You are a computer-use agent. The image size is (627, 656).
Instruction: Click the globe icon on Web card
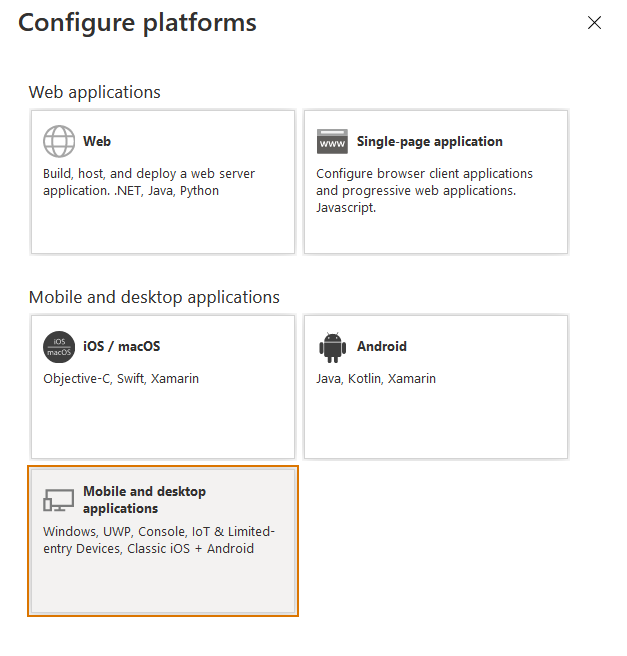pos(59,142)
